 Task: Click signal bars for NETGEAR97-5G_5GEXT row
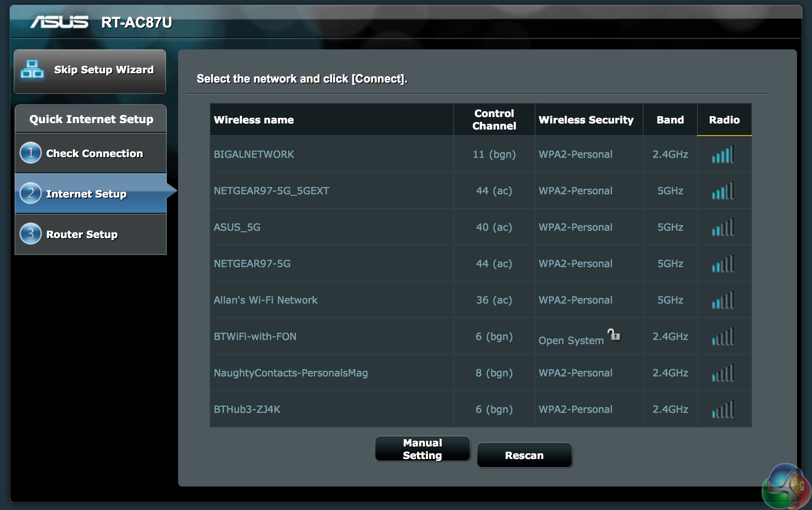[723, 191]
